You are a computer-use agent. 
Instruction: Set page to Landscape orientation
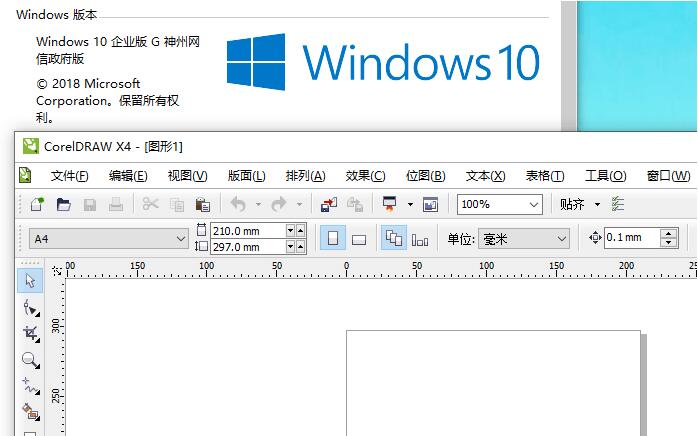coord(359,239)
